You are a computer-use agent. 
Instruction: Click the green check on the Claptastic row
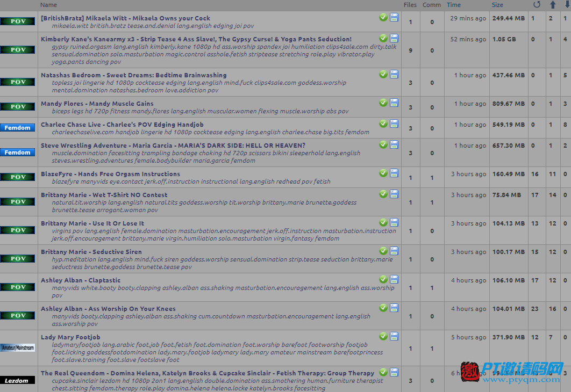383,279
